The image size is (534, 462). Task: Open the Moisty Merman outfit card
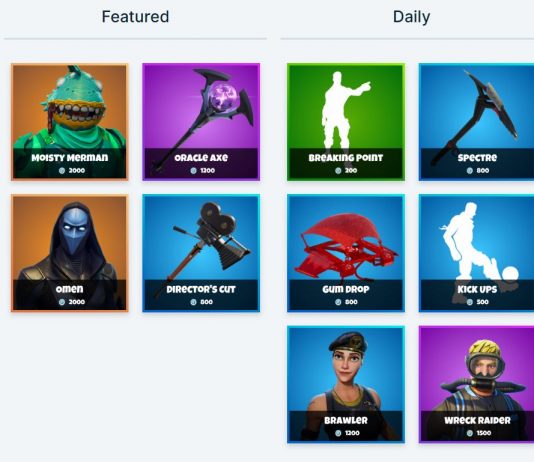click(70, 122)
